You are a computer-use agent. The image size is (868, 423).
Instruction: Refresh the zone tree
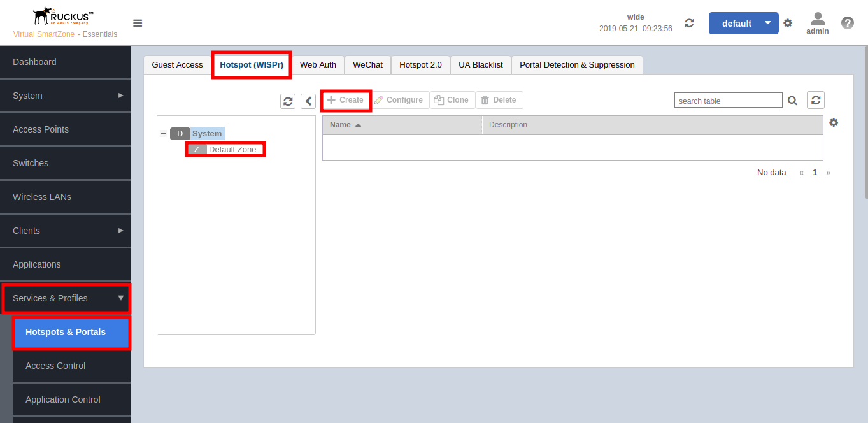288,101
